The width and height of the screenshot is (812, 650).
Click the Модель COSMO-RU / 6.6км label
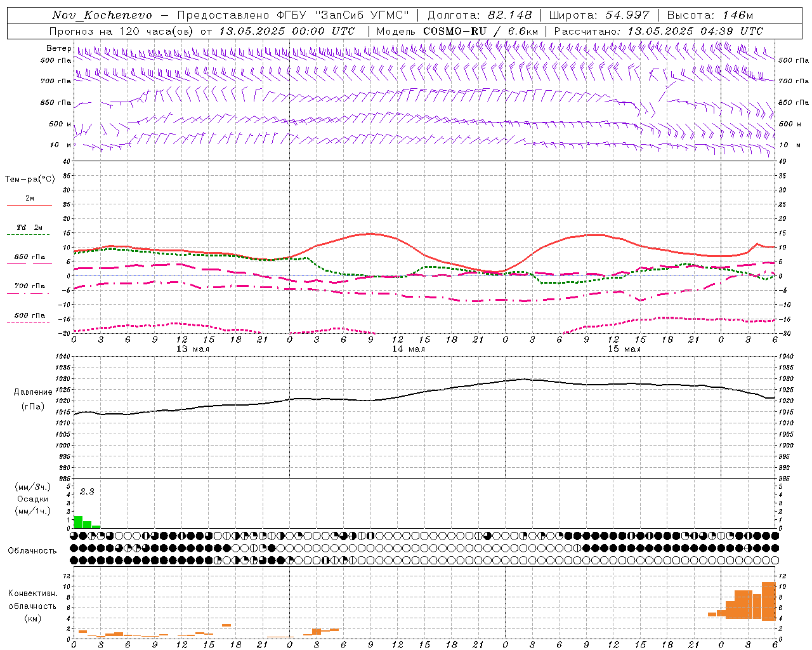[457, 31]
